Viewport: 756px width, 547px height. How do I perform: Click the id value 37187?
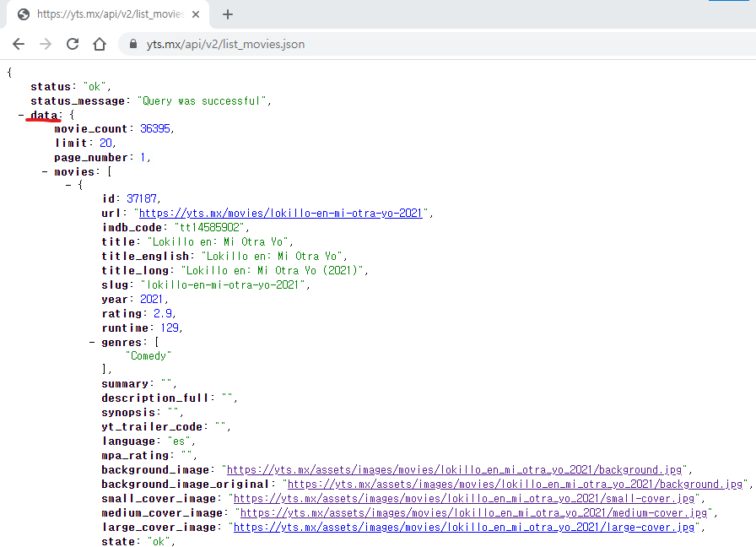[x=142, y=198]
